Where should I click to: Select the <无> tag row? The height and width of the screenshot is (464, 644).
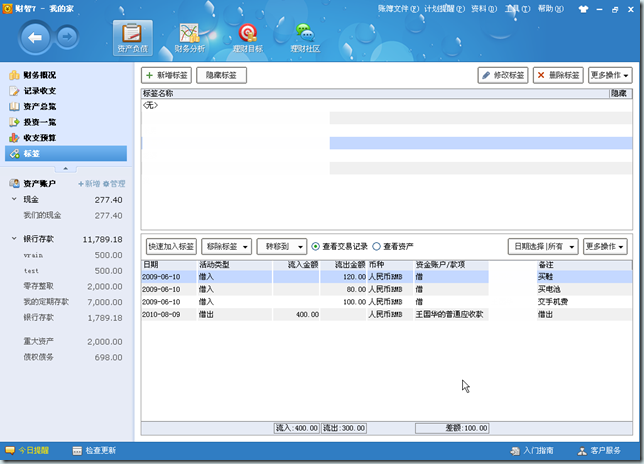pos(386,105)
